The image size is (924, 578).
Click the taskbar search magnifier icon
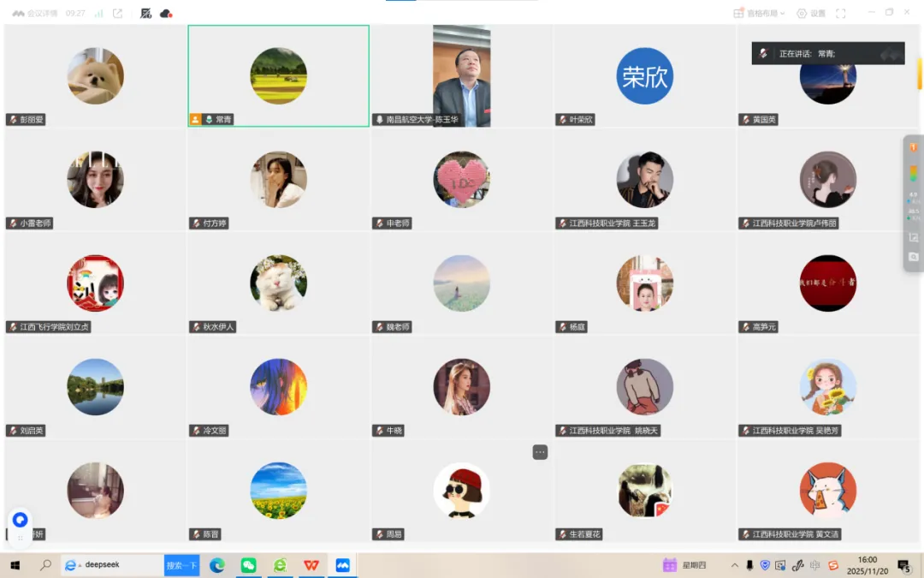(45, 565)
